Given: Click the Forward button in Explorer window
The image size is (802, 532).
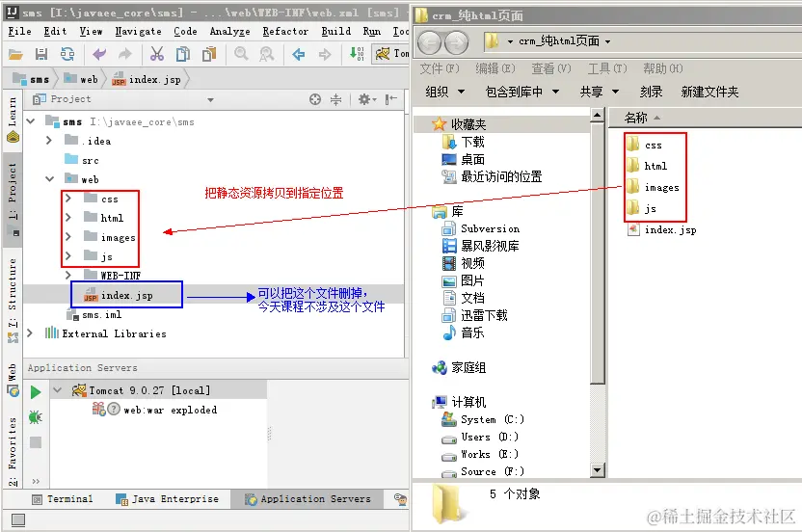Looking at the screenshot, I should click(456, 42).
